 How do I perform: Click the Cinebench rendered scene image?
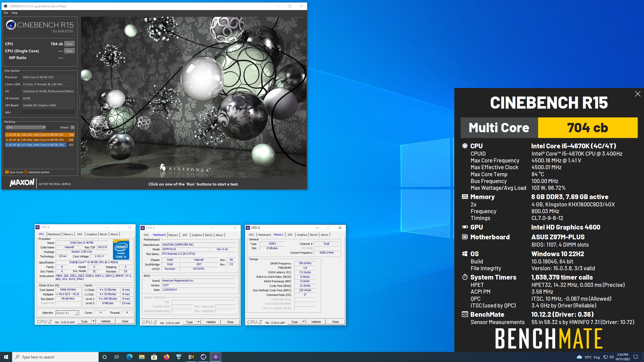194,97
